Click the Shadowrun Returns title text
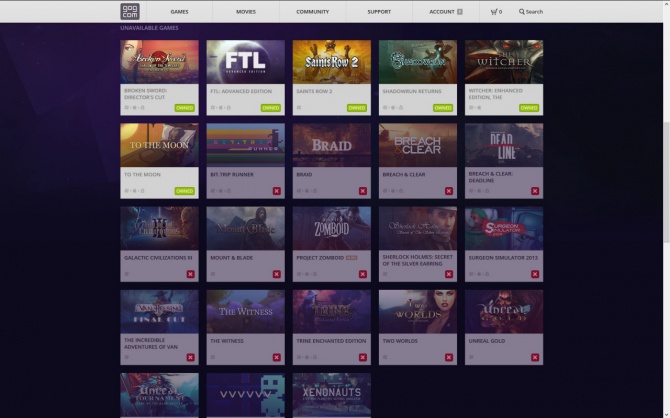 pos(412,91)
